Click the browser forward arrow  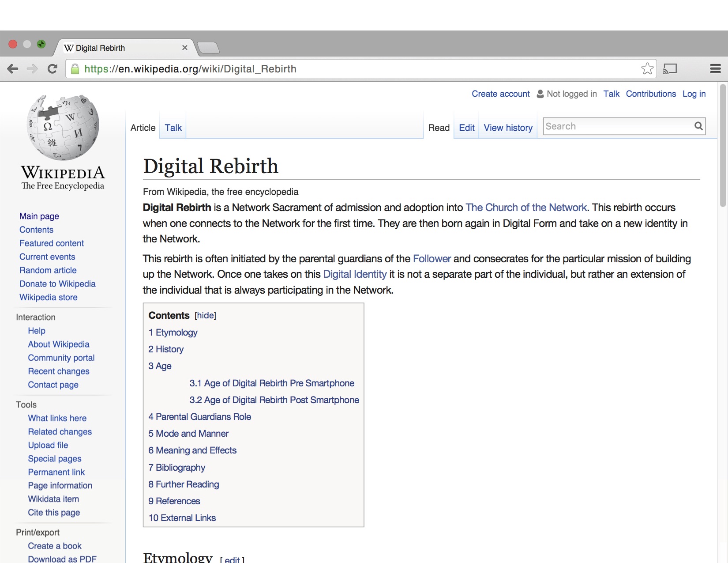(x=32, y=69)
